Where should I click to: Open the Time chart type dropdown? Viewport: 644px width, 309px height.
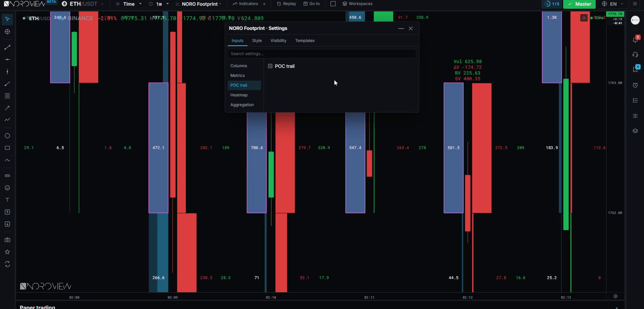[x=129, y=4]
